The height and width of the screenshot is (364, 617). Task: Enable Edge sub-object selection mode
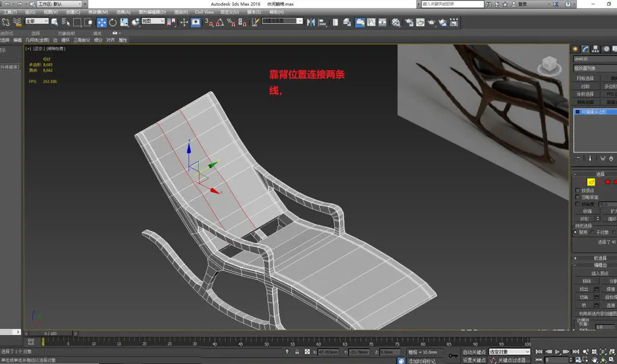coord(591,182)
